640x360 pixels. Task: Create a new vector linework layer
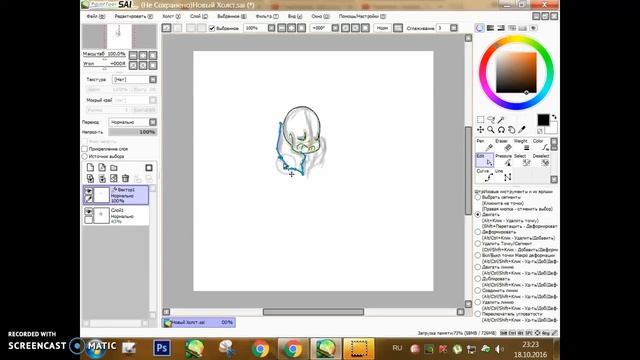(102, 168)
